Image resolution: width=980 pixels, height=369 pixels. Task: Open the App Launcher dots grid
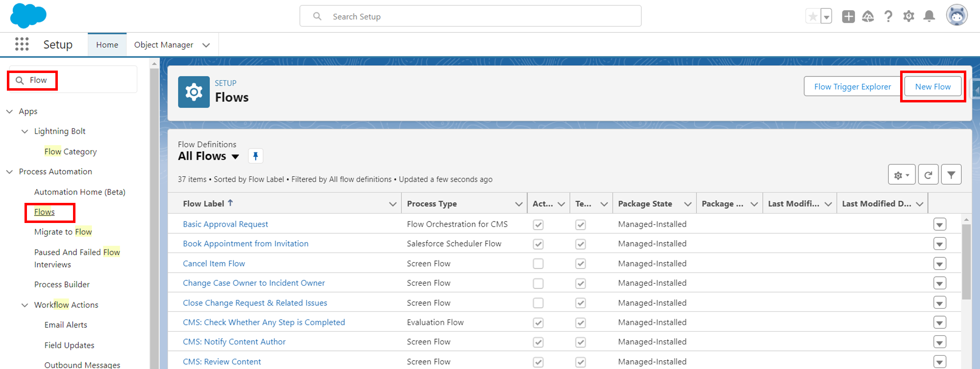[22, 44]
